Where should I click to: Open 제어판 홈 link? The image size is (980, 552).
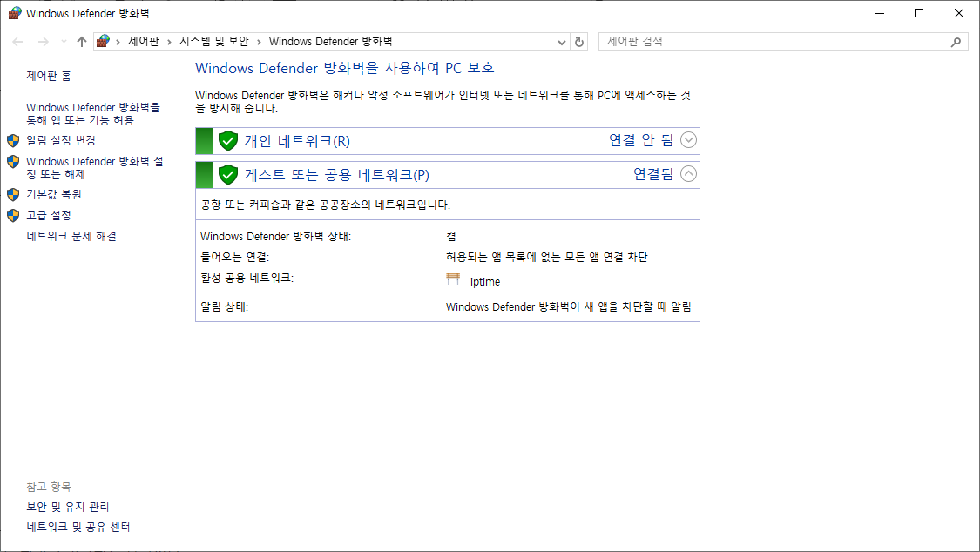[49, 76]
